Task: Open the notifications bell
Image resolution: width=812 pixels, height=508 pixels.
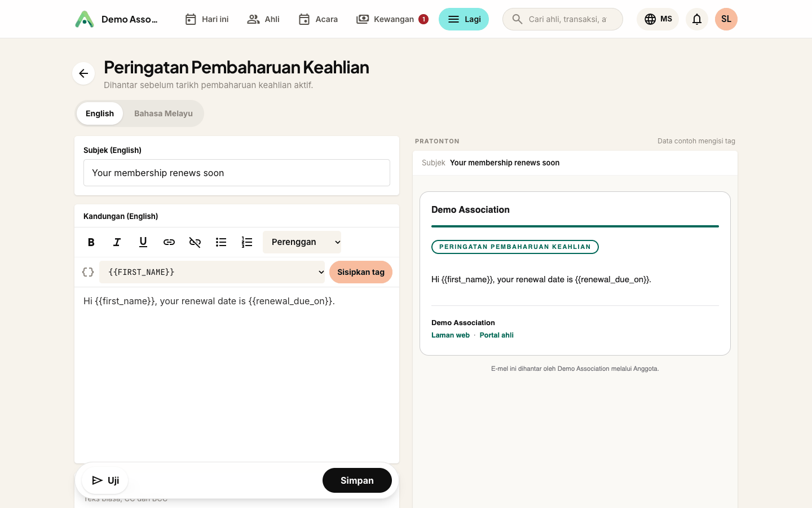Action: [697, 19]
